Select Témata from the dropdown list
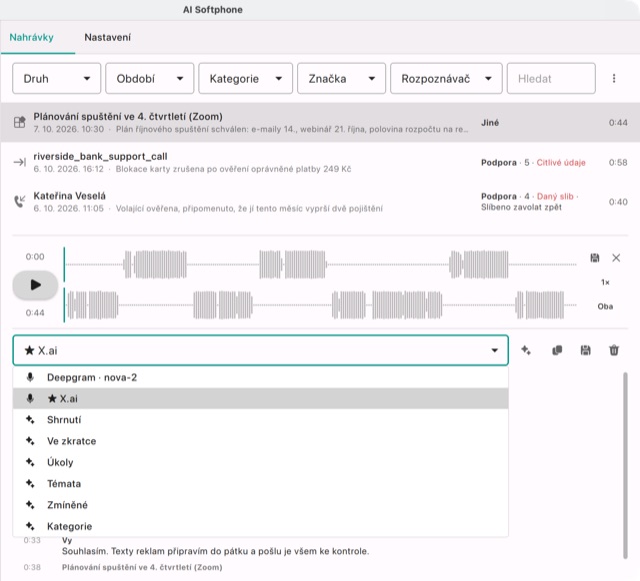The width and height of the screenshot is (640, 581). click(x=260, y=483)
